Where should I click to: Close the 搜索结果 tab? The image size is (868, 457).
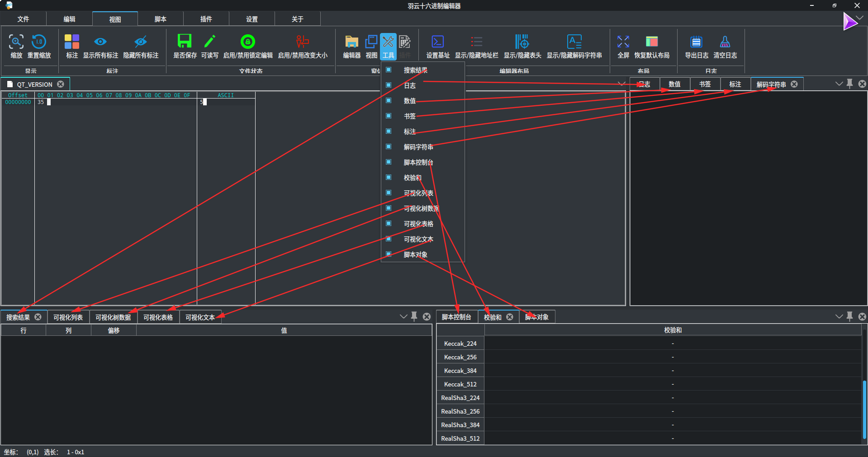click(38, 317)
